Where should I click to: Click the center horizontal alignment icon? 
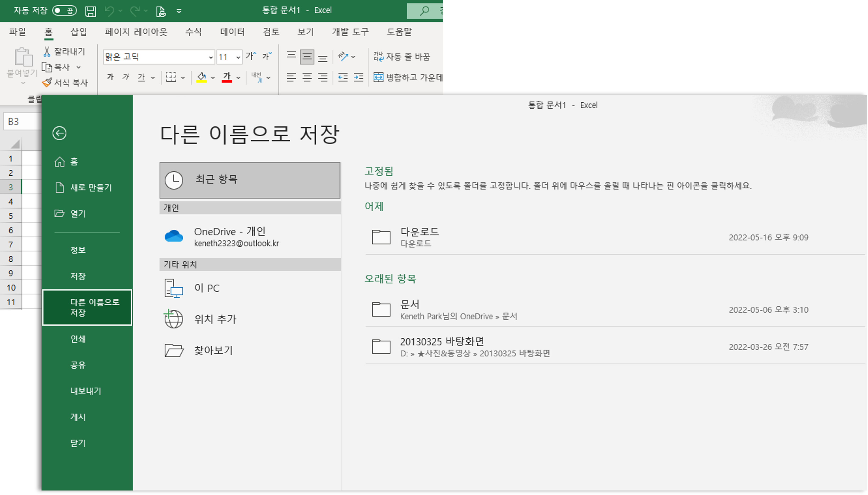(307, 77)
